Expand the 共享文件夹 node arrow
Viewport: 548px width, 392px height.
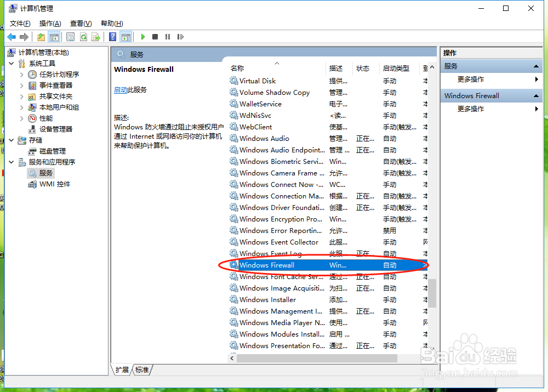click(x=22, y=96)
